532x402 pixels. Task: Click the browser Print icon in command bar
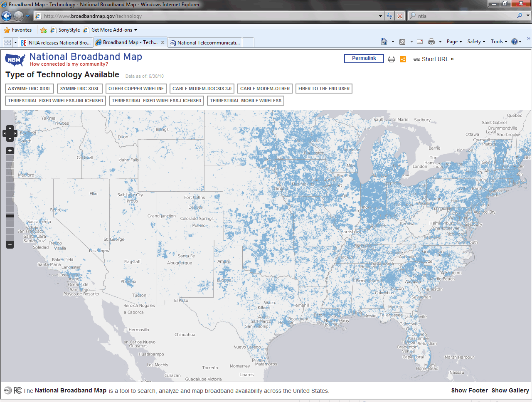point(431,42)
